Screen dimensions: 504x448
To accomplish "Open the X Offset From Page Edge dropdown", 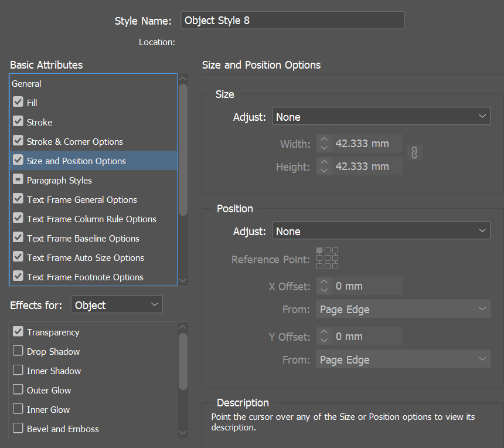I will tap(403, 310).
